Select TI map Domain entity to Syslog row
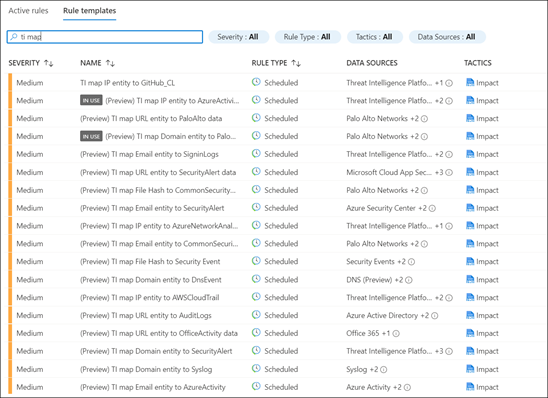 point(276,369)
